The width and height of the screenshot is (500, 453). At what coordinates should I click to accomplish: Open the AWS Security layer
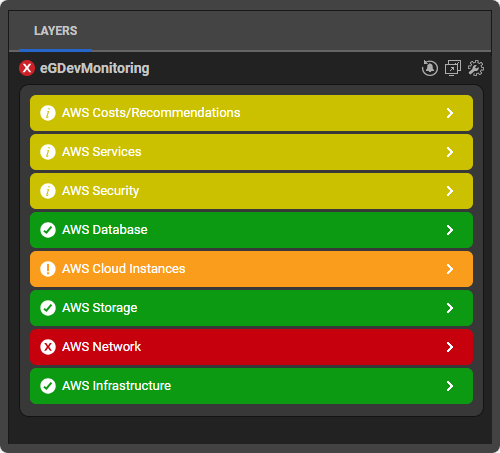tap(251, 191)
